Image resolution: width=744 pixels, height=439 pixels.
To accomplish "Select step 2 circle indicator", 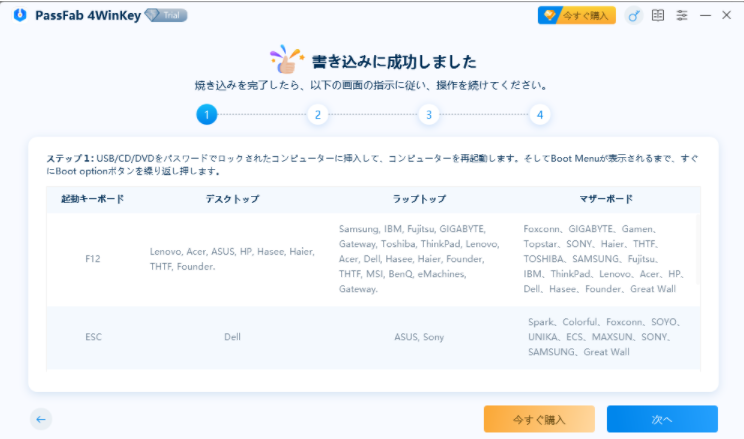I will [x=318, y=114].
